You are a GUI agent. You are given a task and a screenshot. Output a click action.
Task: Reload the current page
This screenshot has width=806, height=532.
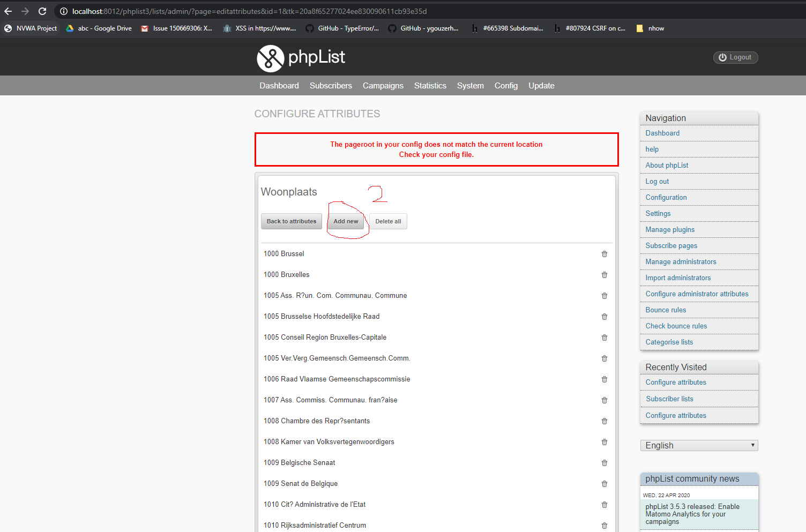pos(42,11)
